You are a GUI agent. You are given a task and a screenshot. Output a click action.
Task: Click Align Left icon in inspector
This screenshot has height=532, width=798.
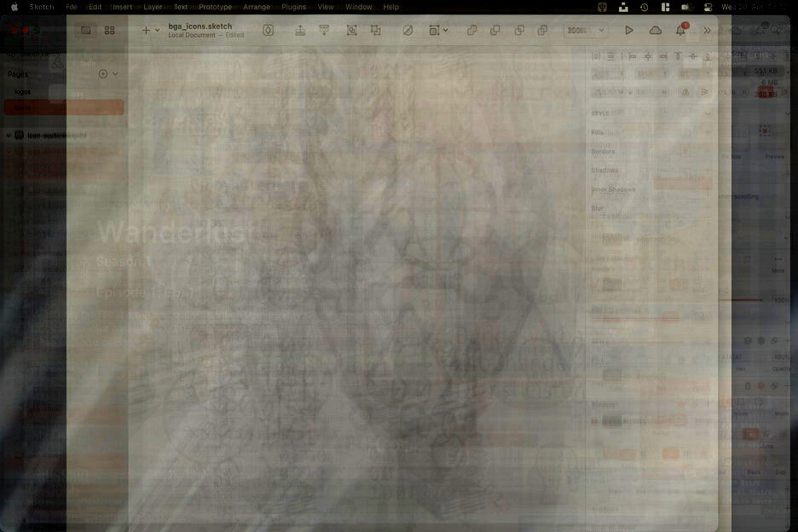(x=632, y=57)
